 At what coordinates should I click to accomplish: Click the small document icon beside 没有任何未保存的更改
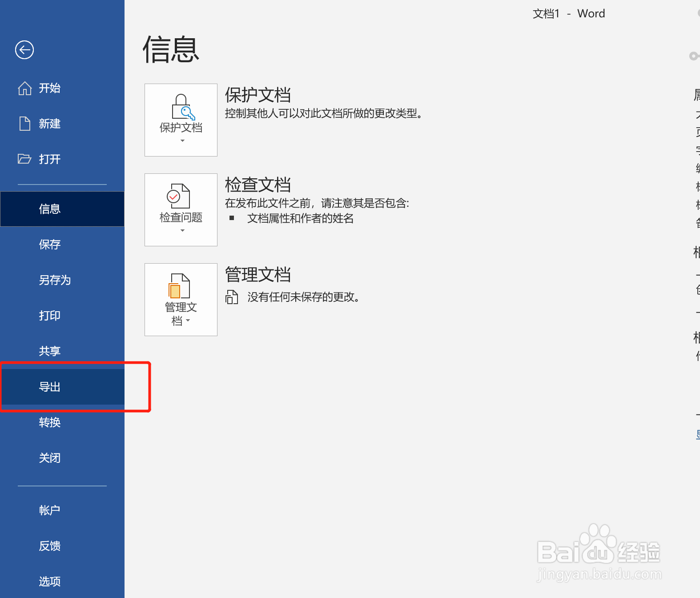(232, 297)
